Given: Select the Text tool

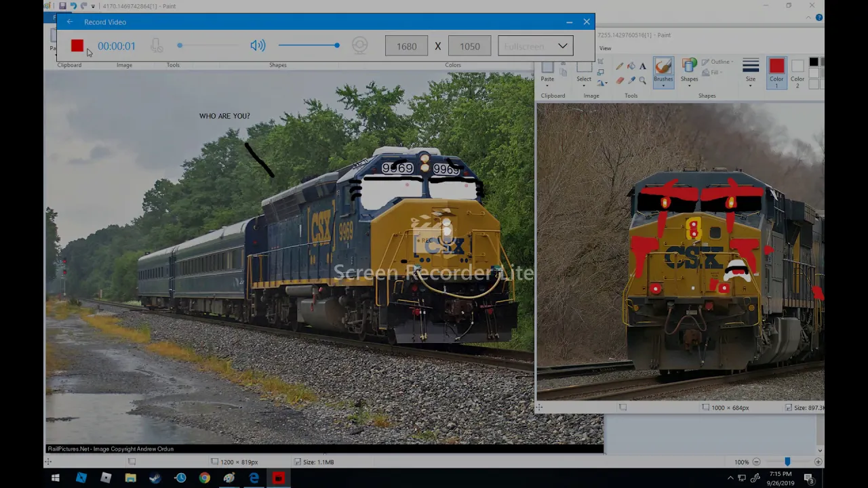Looking at the screenshot, I should click(643, 66).
